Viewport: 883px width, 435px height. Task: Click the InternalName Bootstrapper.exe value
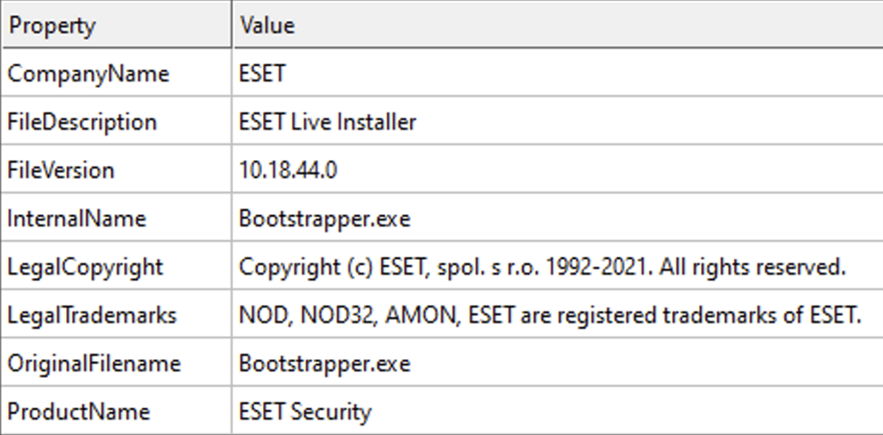(324, 219)
